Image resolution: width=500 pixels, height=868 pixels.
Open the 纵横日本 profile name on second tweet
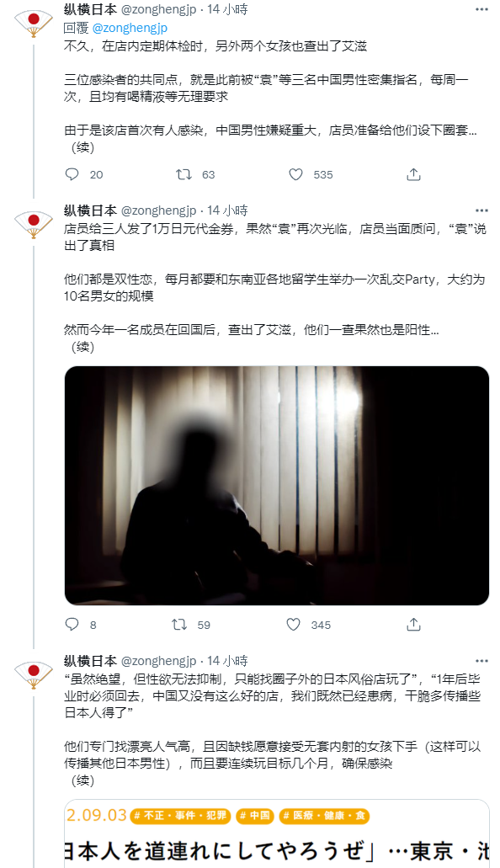click(90, 210)
